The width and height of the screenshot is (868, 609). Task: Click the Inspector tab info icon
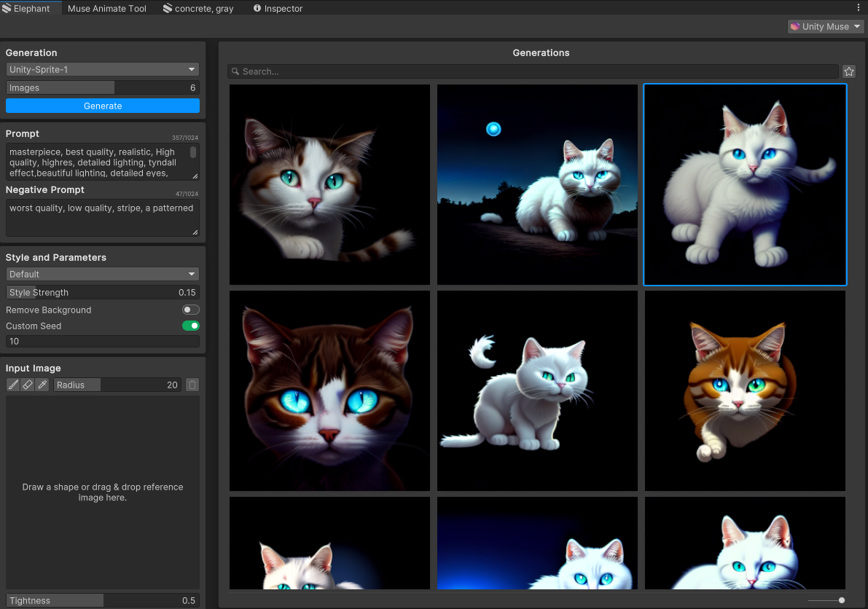[x=257, y=8]
